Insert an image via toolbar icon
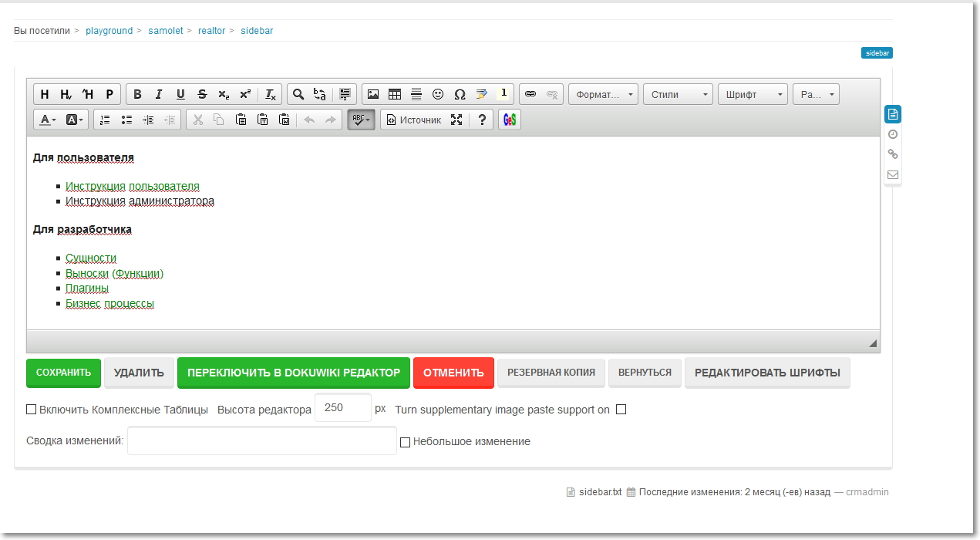The height and width of the screenshot is (540, 980). click(373, 94)
